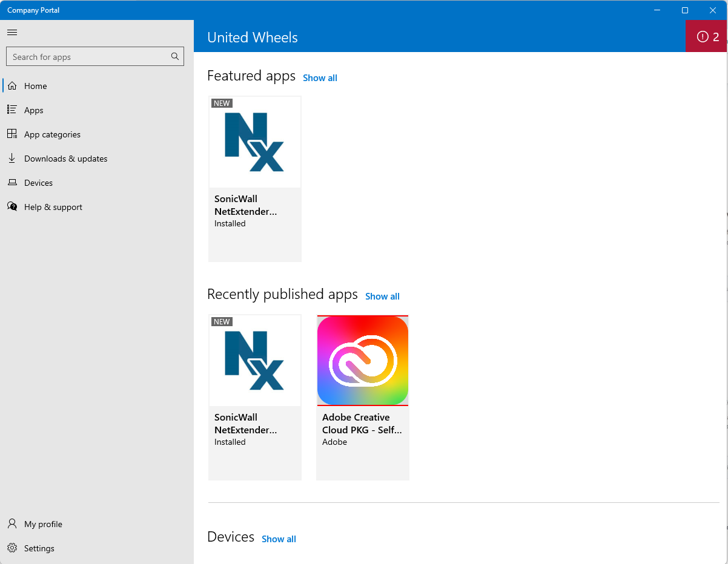Click the Downloads & updates arrow icon

tap(12, 158)
